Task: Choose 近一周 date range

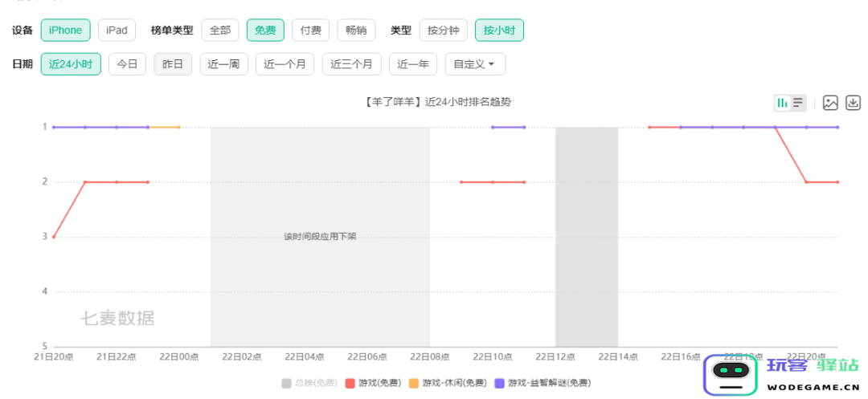Action: pyautogui.click(x=223, y=64)
